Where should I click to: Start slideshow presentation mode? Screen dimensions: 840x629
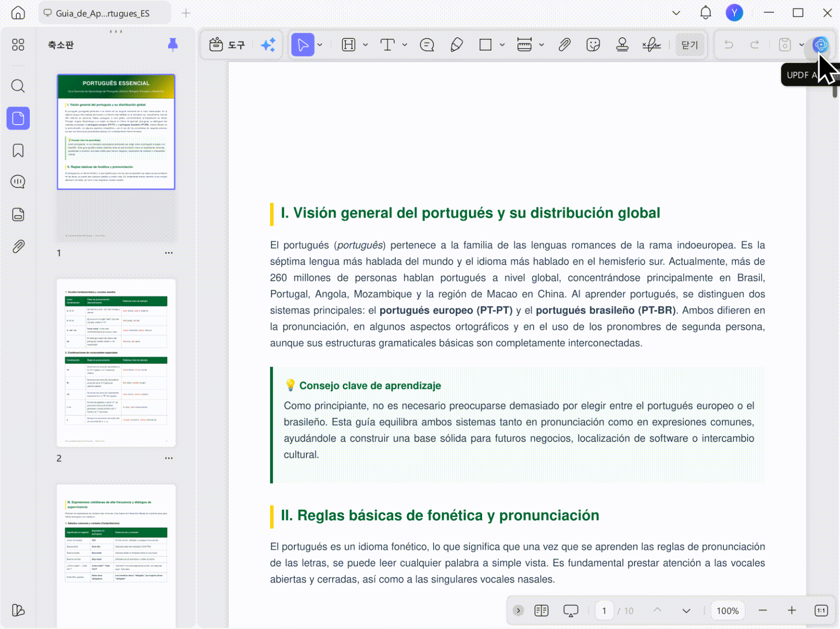pyautogui.click(x=571, y=610)
